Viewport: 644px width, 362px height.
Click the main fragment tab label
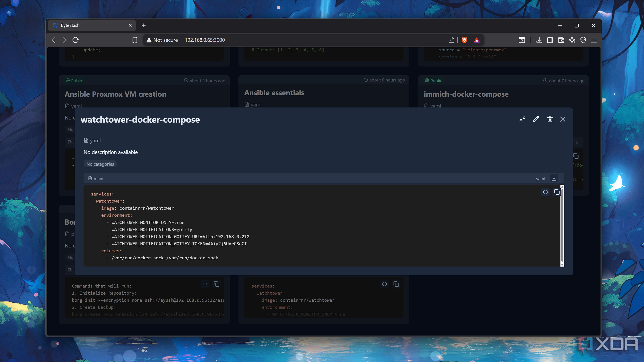click(96, 178)
